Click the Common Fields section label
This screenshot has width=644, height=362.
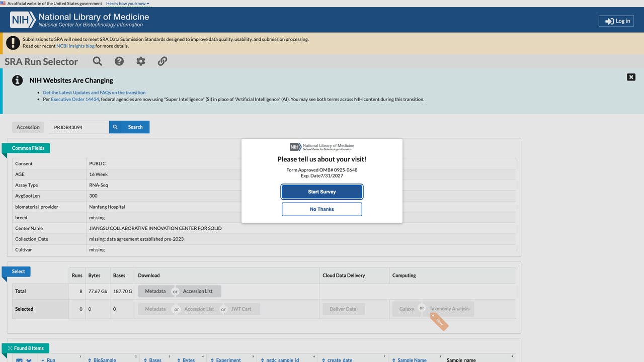tap(28, 148)
